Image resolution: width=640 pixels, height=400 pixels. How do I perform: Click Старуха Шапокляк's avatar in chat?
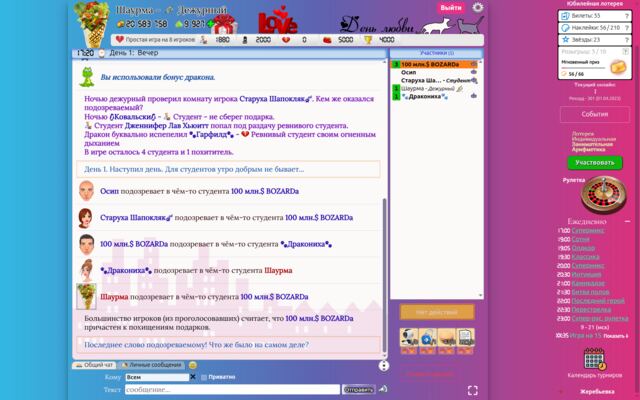(85, 218)
